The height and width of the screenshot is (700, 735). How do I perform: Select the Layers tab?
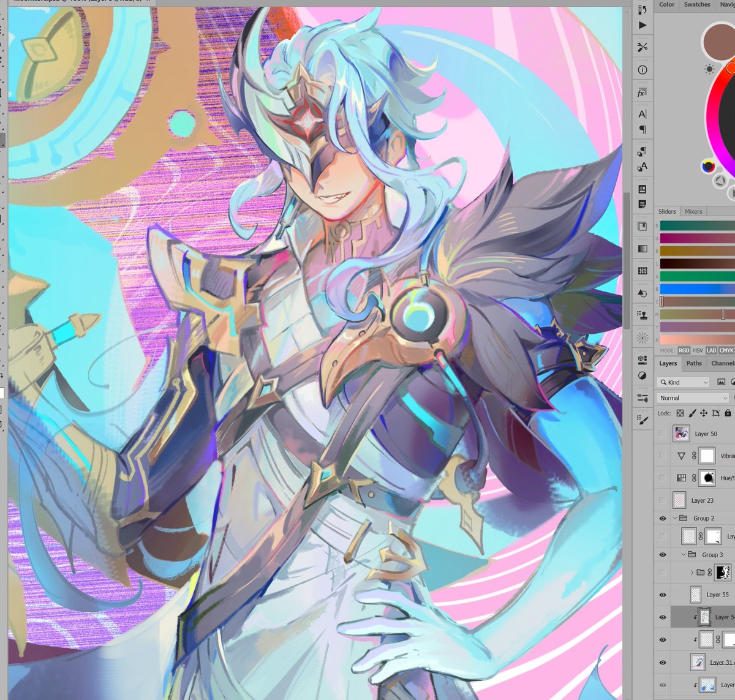point(668,363)
